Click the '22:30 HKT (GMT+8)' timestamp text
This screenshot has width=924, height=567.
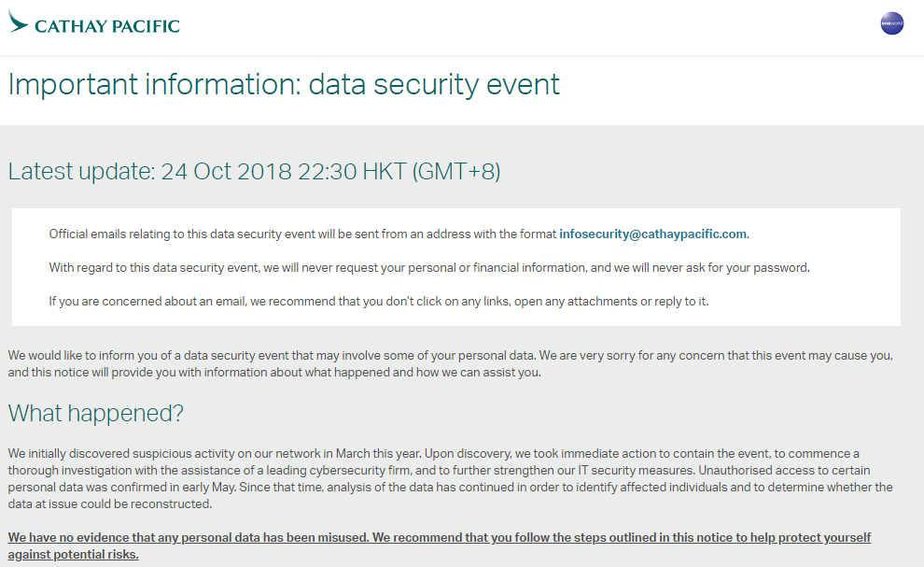[x=399, y=172]
